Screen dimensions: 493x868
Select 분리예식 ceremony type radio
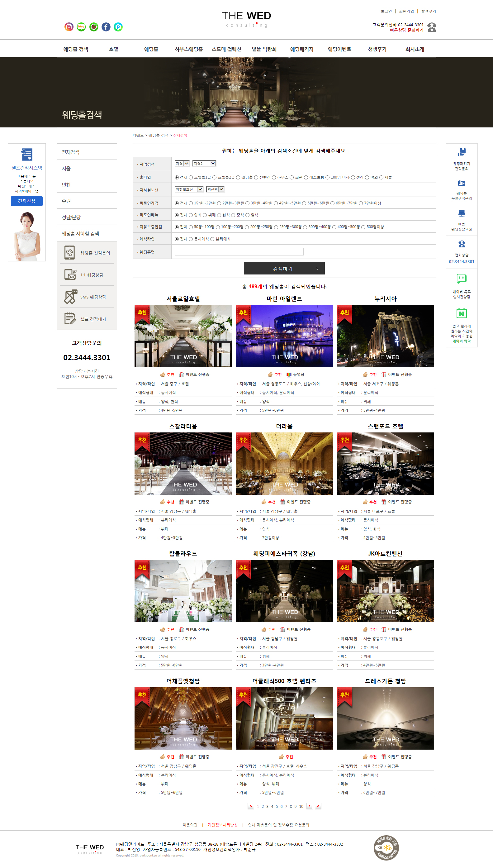tap(212, 239)
